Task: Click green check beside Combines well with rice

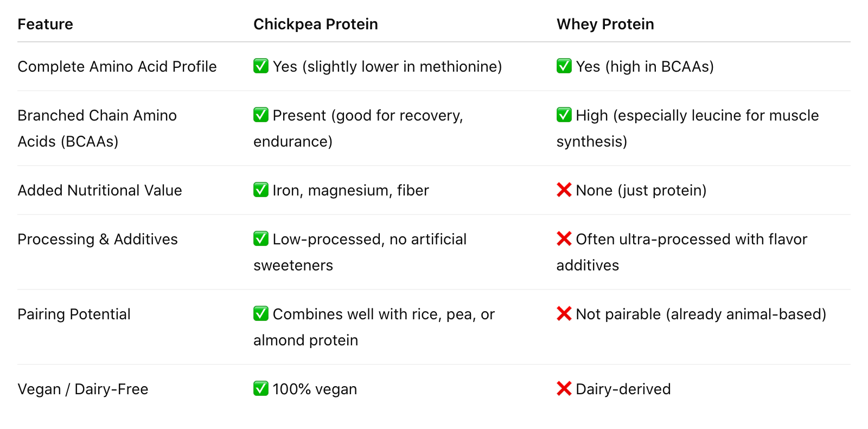Action: [x=261, y=314]
